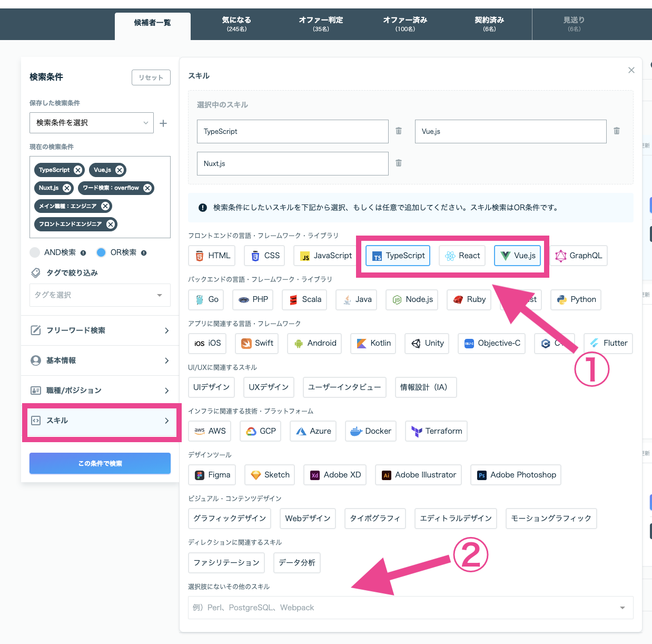Expand the 基本情報 section
This screenshot has width=652, height=644.
(x=100, y=360)
